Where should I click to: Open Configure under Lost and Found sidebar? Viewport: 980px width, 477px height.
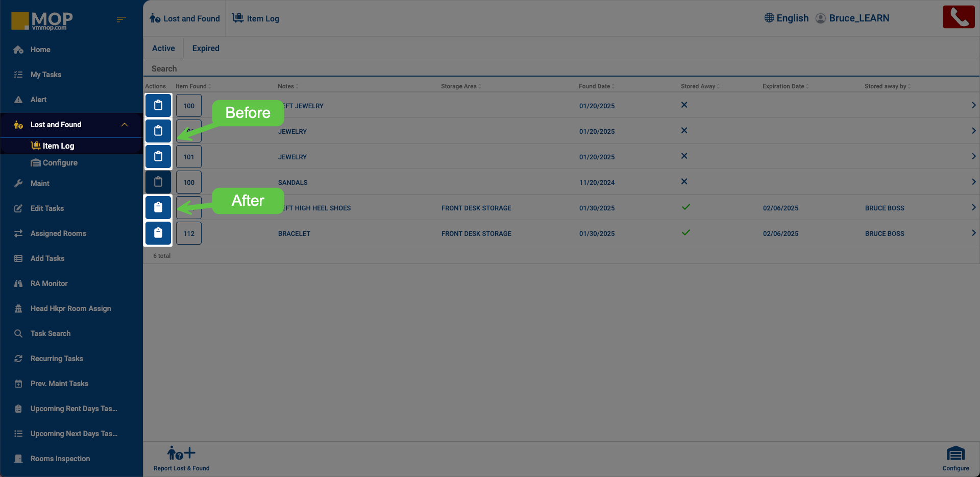60,163
